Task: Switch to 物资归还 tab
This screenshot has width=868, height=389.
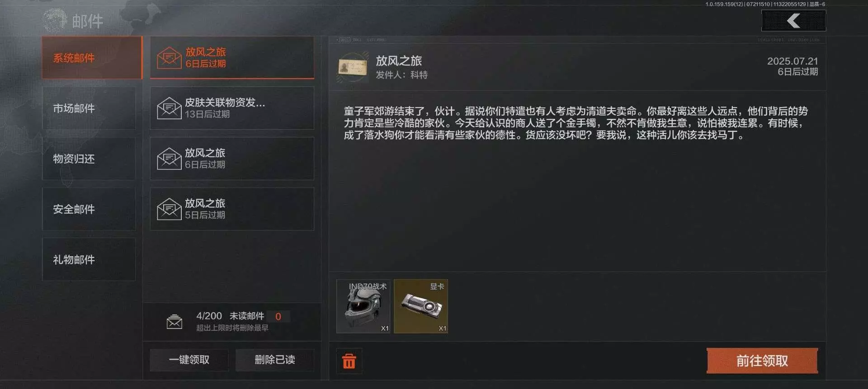Action: pyautogui.click(x=89, y=159)
